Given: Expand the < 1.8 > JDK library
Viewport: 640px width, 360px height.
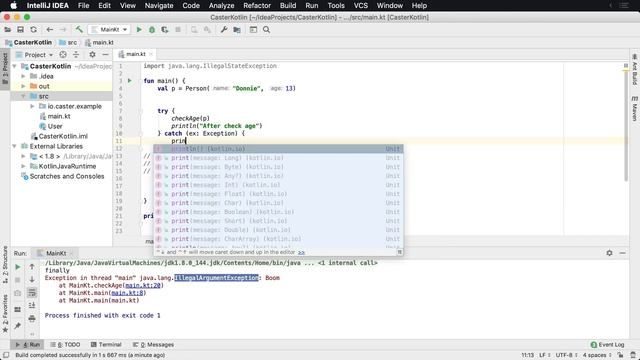Looking at the screenshot, I should tap(23, 156).
